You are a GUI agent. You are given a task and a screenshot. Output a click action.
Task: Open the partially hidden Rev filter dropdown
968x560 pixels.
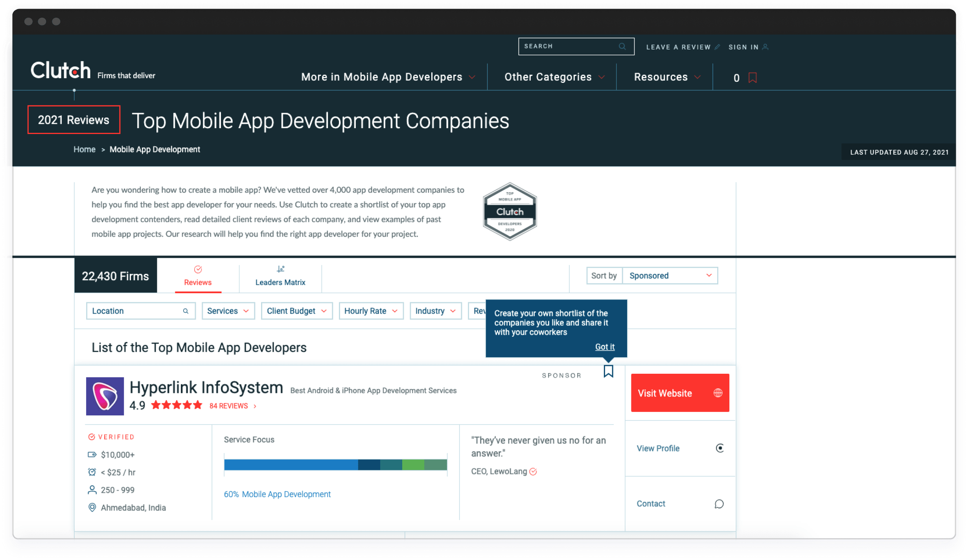tap(477, 311)
